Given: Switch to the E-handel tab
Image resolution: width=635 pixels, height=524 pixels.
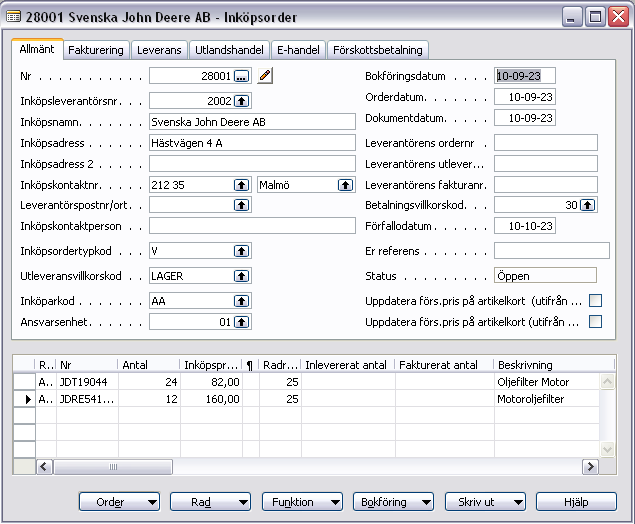Looking at the screenshot, I should pos(298,50).
